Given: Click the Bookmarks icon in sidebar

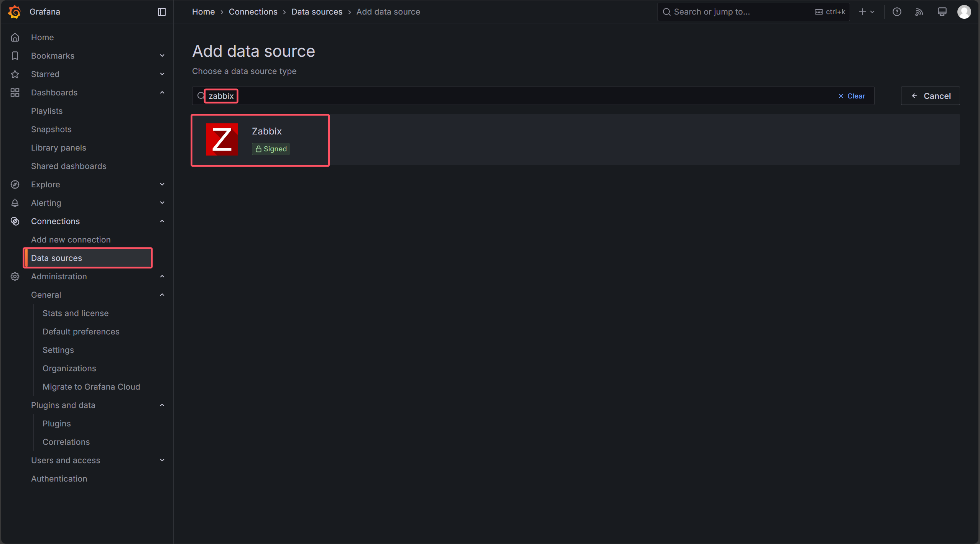Looking at the screenshot, I should coord(15,56).
